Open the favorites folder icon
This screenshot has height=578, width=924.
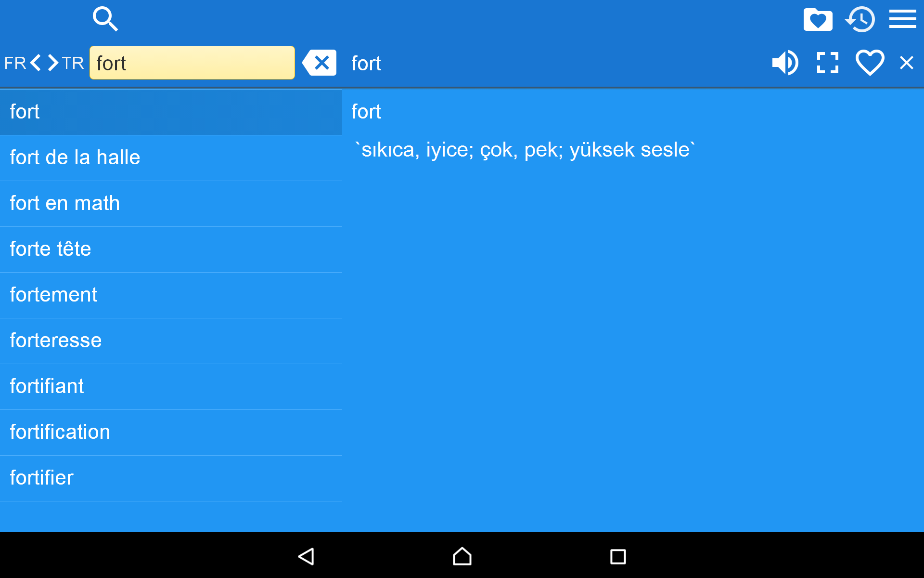(818, 20)
